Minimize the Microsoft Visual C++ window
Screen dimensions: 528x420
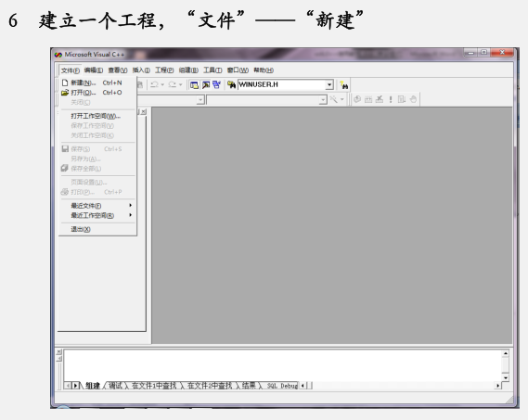(470, 53)
